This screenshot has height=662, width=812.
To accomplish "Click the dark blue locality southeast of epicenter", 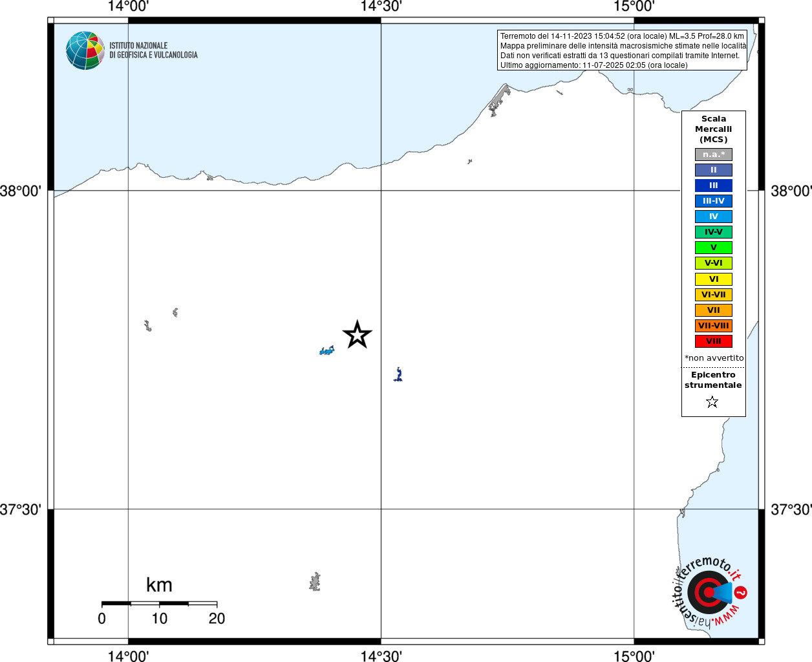I will point(398,374).
